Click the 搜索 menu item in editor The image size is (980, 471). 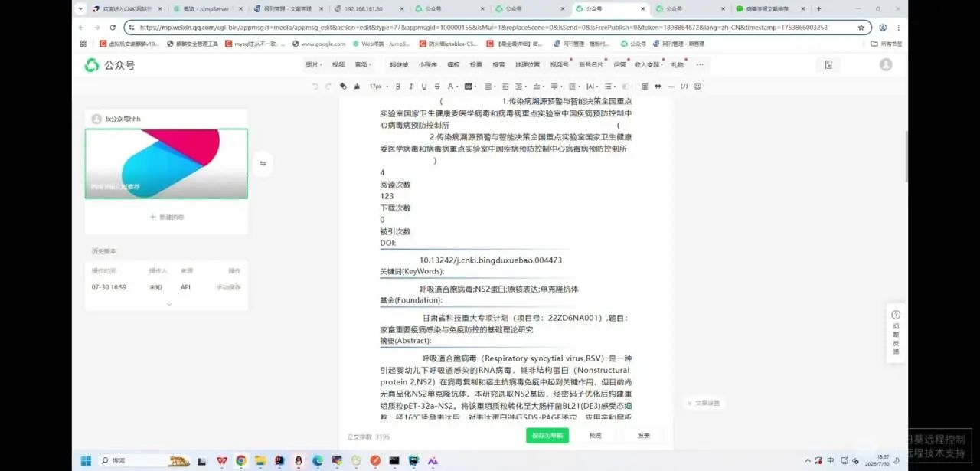point(499,65)
